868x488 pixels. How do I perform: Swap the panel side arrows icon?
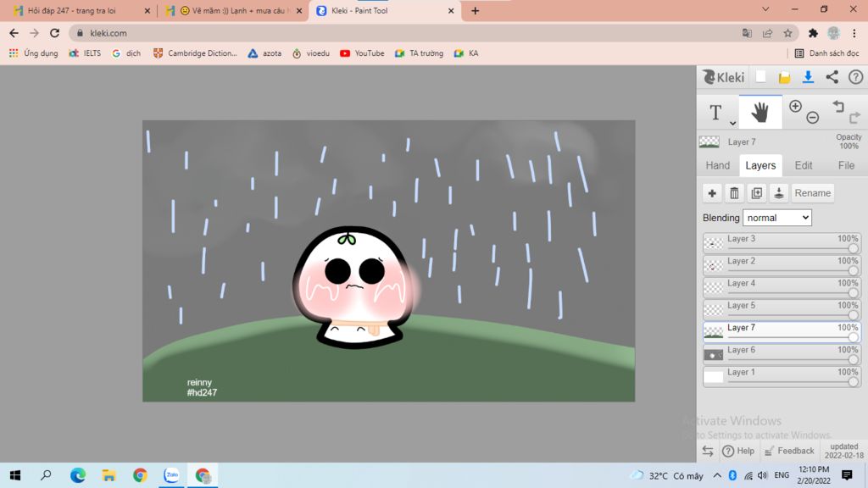click(708, 451)
